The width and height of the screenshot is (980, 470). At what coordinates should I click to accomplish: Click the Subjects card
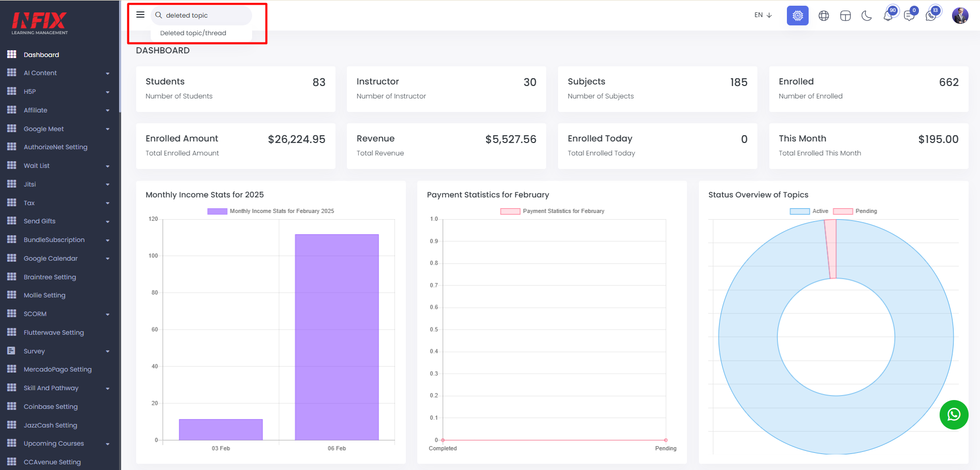(x=657, y=89)
